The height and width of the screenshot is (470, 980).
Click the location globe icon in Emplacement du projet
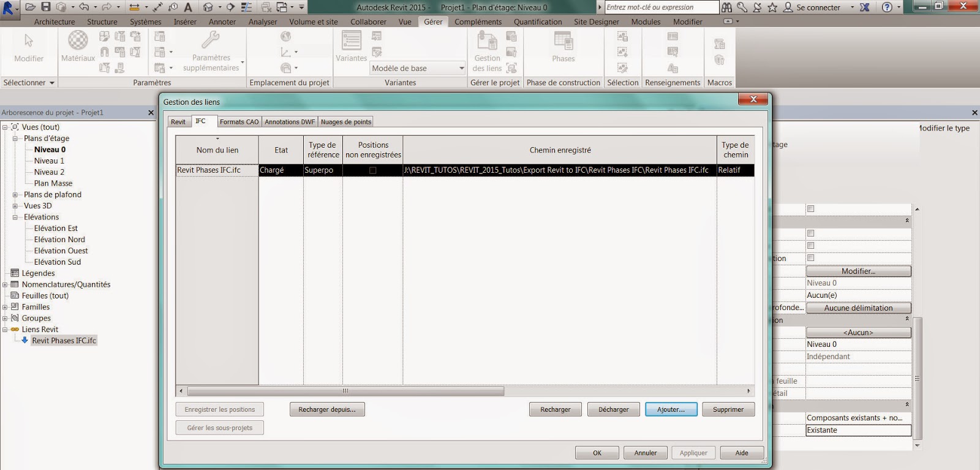(x=285, y=37)
